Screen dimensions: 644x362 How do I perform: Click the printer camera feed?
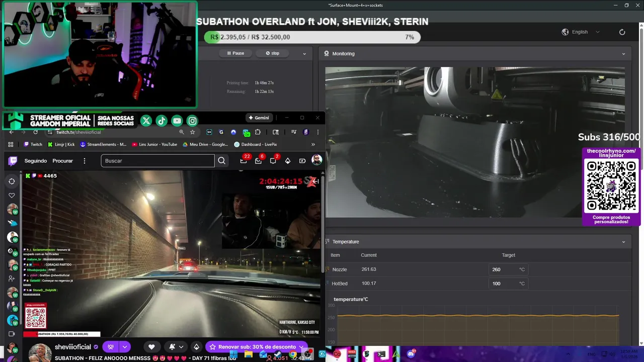[475, 142]
